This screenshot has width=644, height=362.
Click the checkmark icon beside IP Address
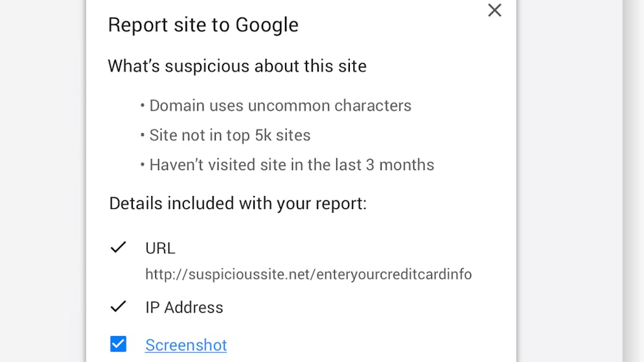click(x=118, y=306)
